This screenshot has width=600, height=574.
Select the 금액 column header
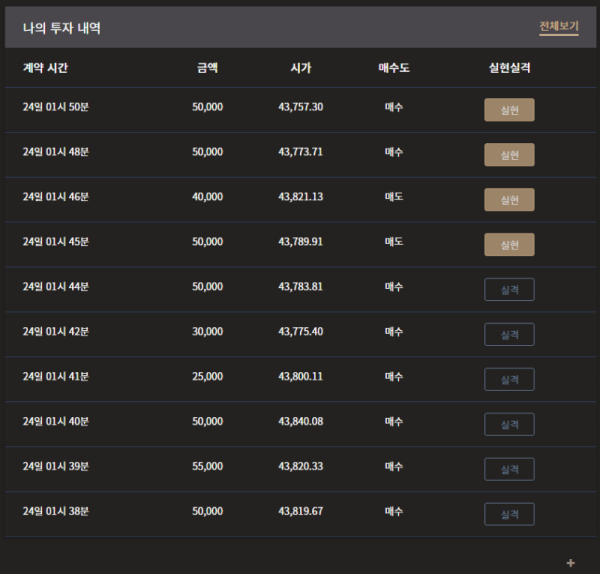coord(207,68)
